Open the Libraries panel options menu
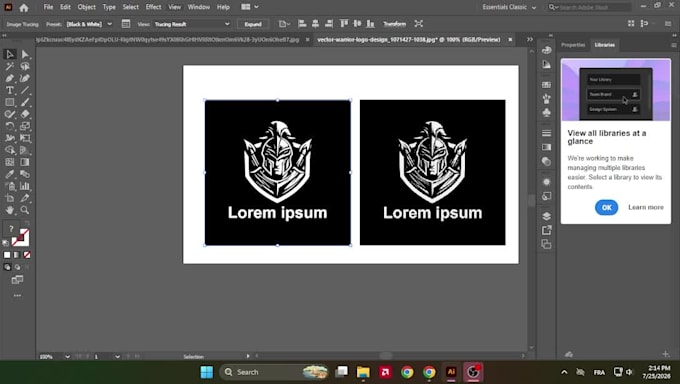 point(673,45)
